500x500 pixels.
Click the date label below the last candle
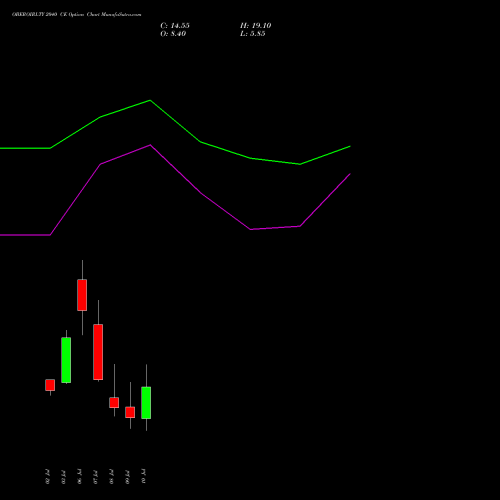143,476
